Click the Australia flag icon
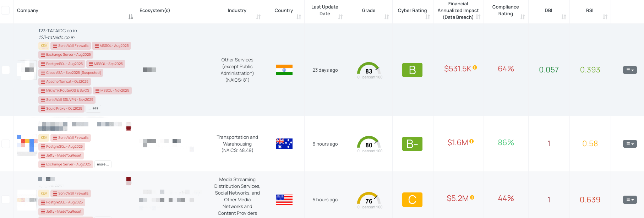The width and height of the screenshot is (644, 218). tap(284, 144)
